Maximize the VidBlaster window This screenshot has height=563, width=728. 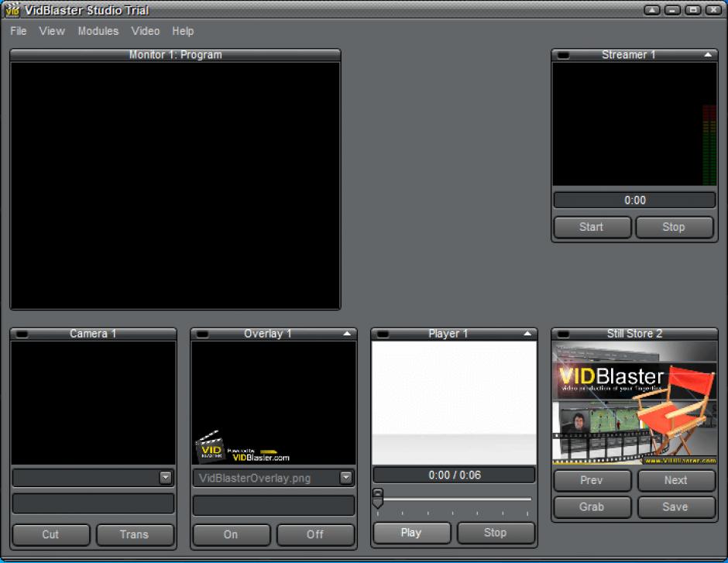692,10
